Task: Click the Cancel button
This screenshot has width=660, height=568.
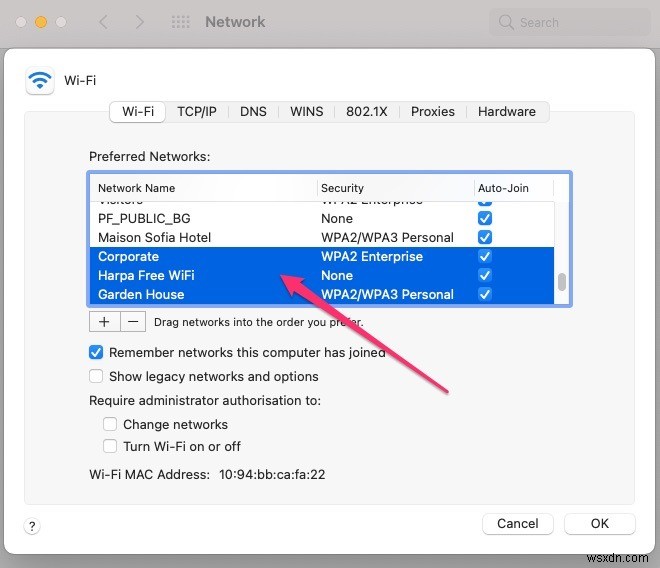Action: click(x=517, y=523)
